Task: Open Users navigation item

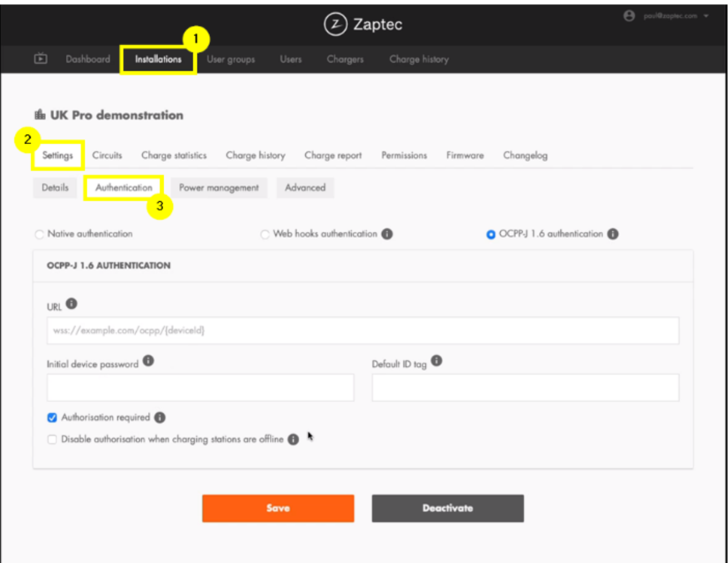Action: pos(291,59)
